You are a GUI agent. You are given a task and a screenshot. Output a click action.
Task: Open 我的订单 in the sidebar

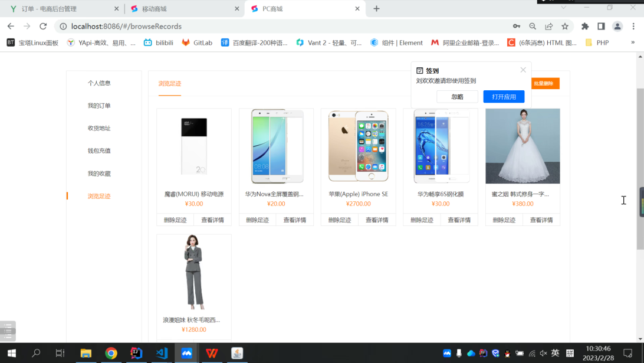tap(99, 106)
